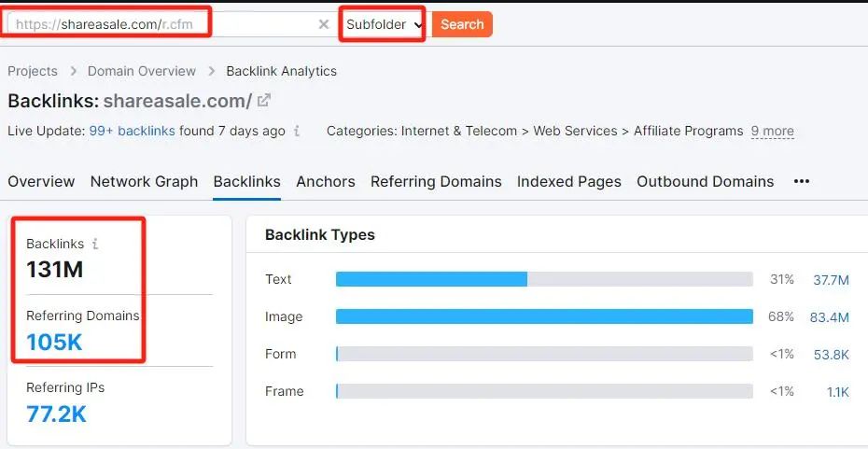Switch to the Network Graph tab
Screen dimensions: 868x449
pyautogui.click(x=144, y=182)
